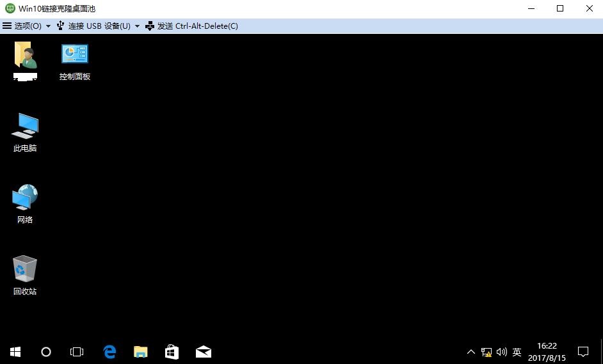Open File Explorer from taskbar

(141, 352)
